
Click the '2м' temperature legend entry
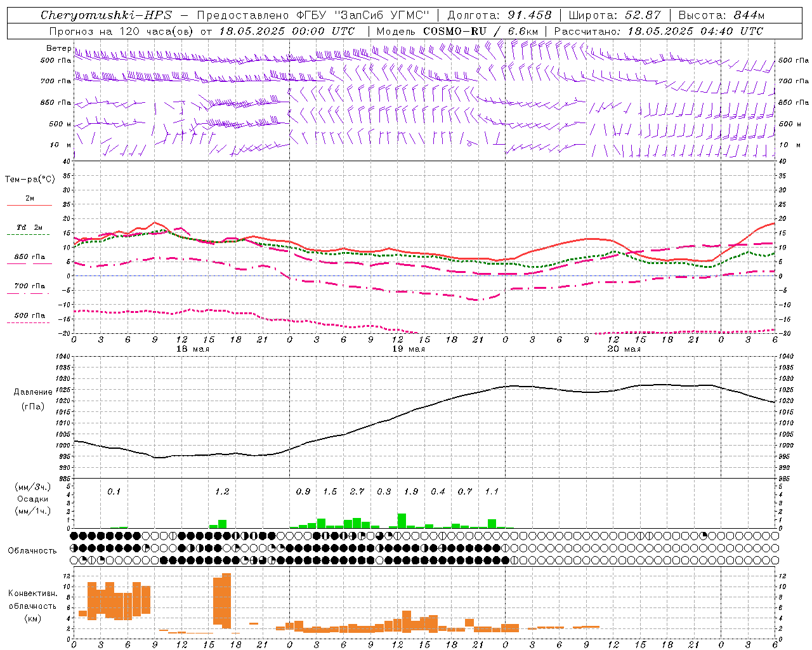coord(30,199)
